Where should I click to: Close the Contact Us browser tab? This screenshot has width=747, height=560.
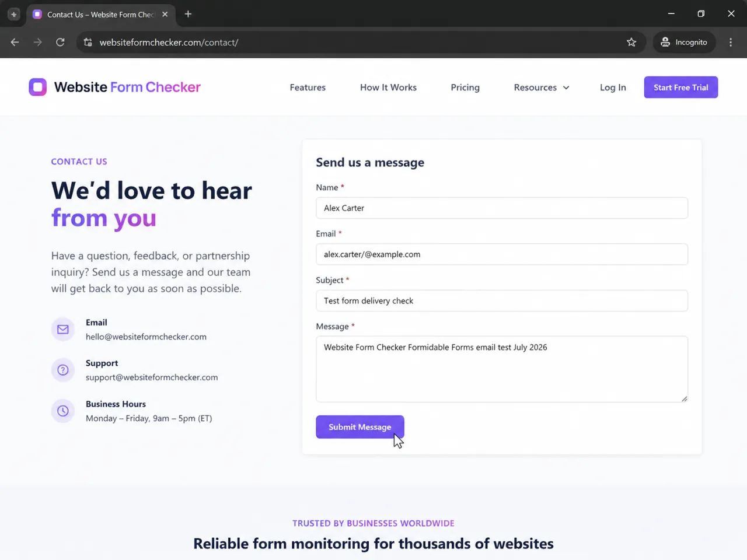(x=165, y=14)
